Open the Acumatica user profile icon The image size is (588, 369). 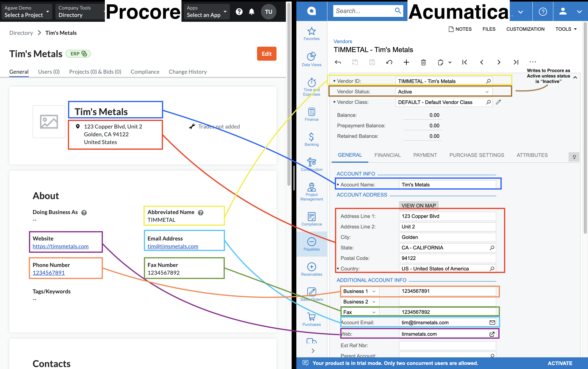pyautogui.click(x=563, y=11)
